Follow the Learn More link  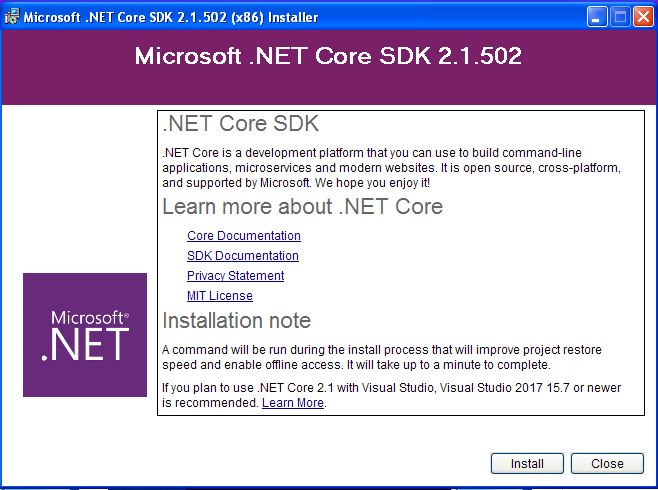(x=293, y=403)
